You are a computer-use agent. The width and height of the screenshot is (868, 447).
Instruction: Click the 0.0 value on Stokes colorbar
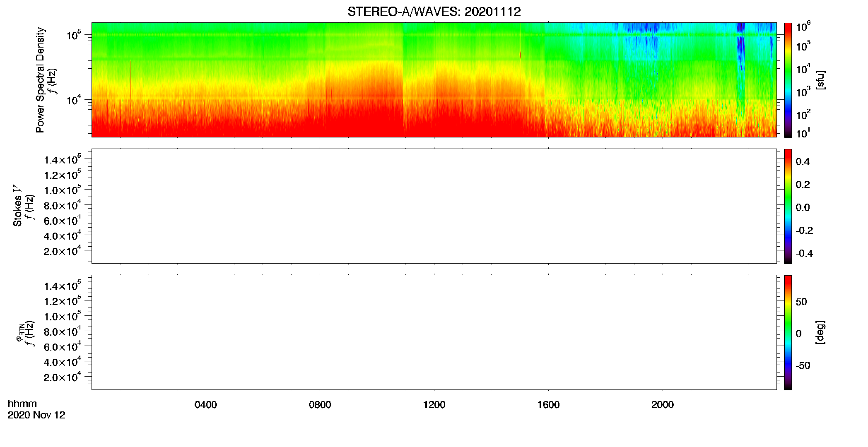click(x=803, y=208)
